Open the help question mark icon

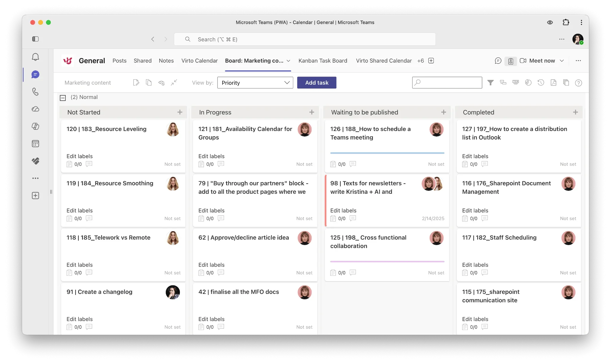click(578, 83)
